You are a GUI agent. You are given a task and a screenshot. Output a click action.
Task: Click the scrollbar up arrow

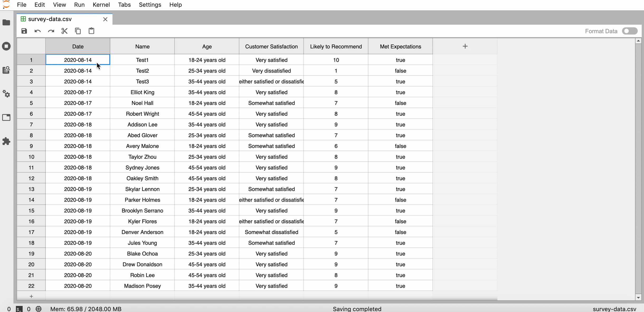coord(638,41)
